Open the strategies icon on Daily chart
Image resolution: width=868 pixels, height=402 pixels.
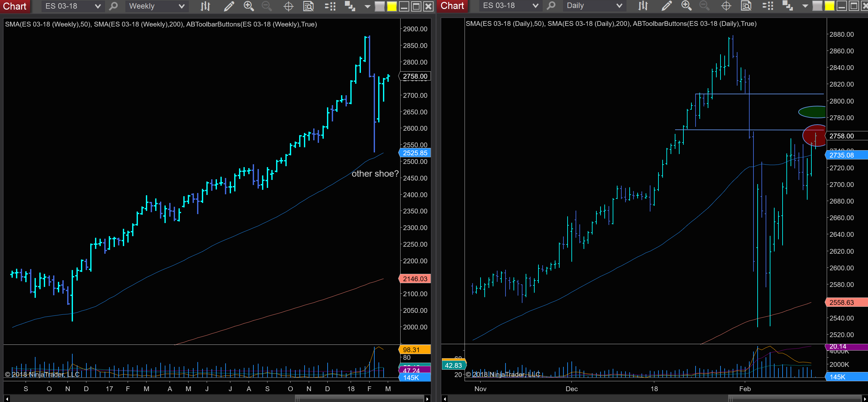788,6
